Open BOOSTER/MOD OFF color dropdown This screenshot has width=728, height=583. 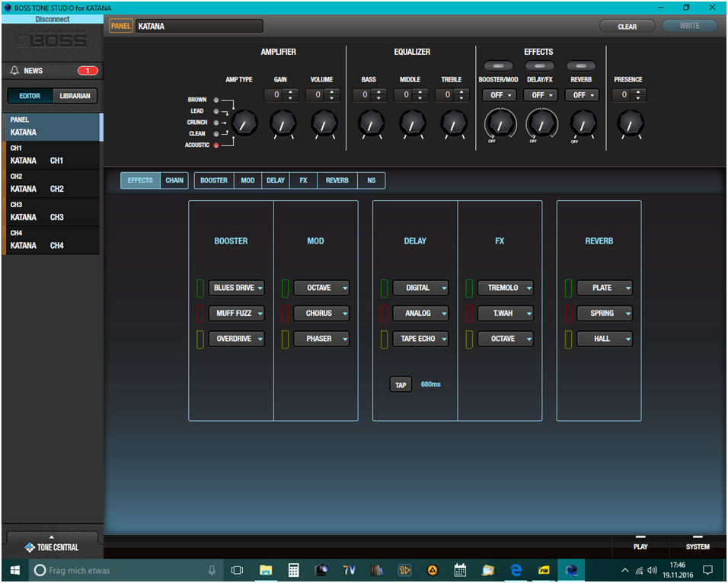[499, 95]
